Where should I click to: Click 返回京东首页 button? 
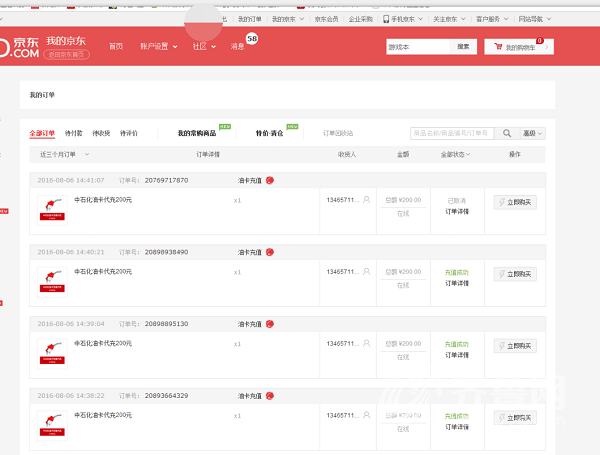click(66, 55)
